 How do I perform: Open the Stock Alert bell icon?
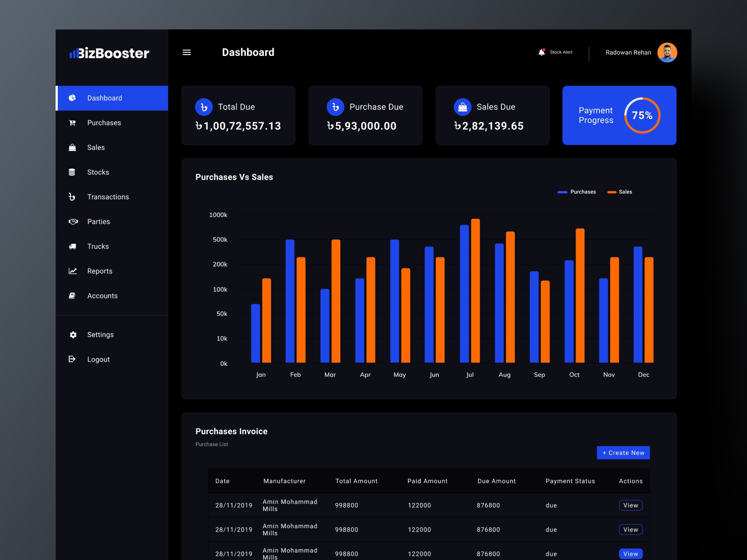[542, 52]
